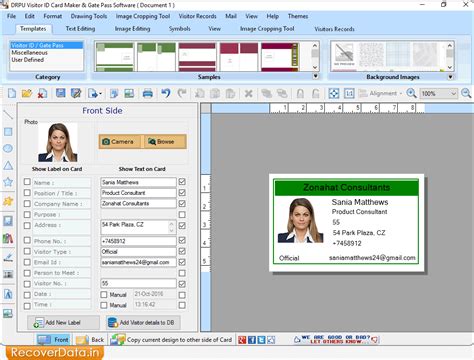Click the New document icon
This screenshot has height=360, width=474.
tap(12, 93)
